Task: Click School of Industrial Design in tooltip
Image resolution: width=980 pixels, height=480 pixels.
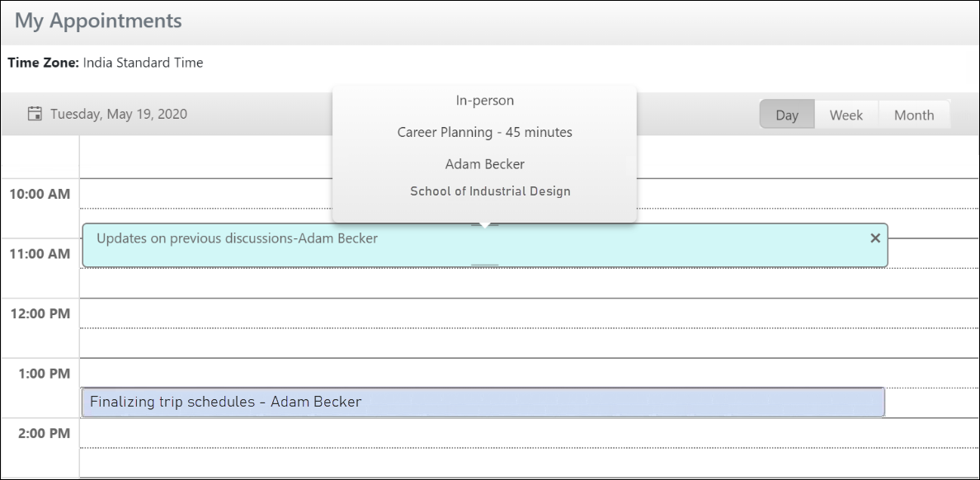Action: 490,191
